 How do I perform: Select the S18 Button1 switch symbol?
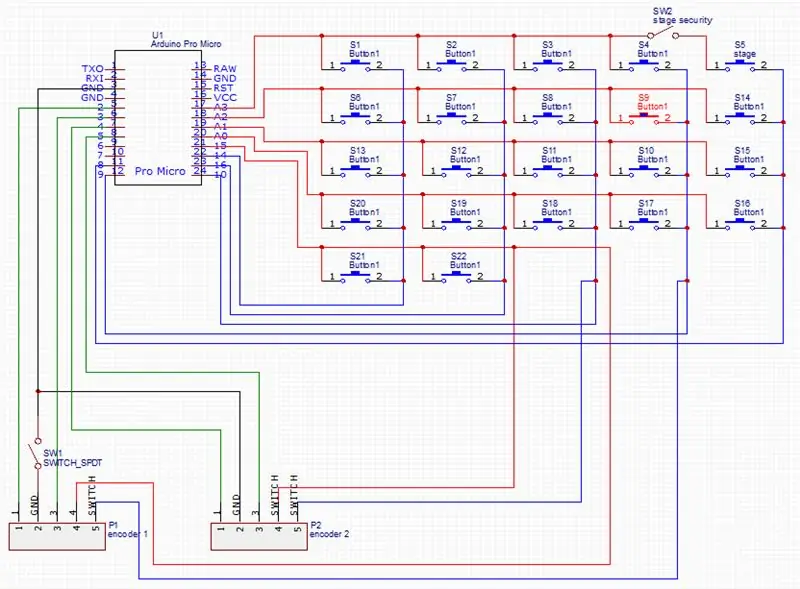click(547, 224)
